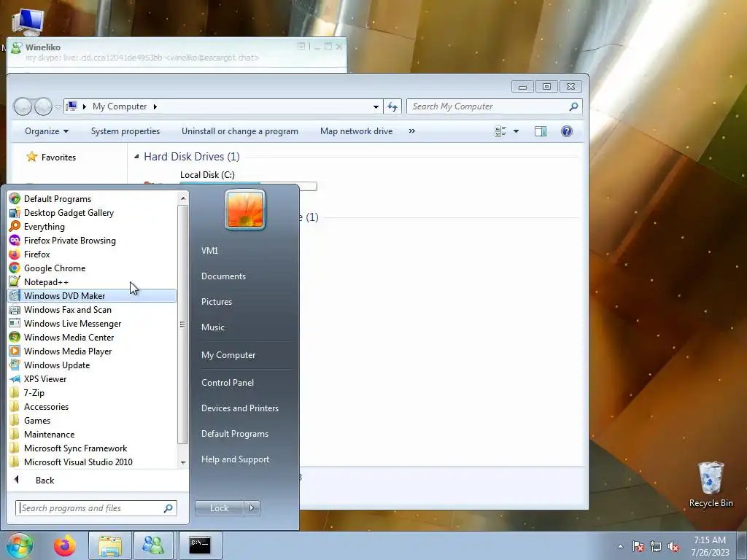
Task: Click System properties in Explorer toolbar
Action: coord(125,131)
